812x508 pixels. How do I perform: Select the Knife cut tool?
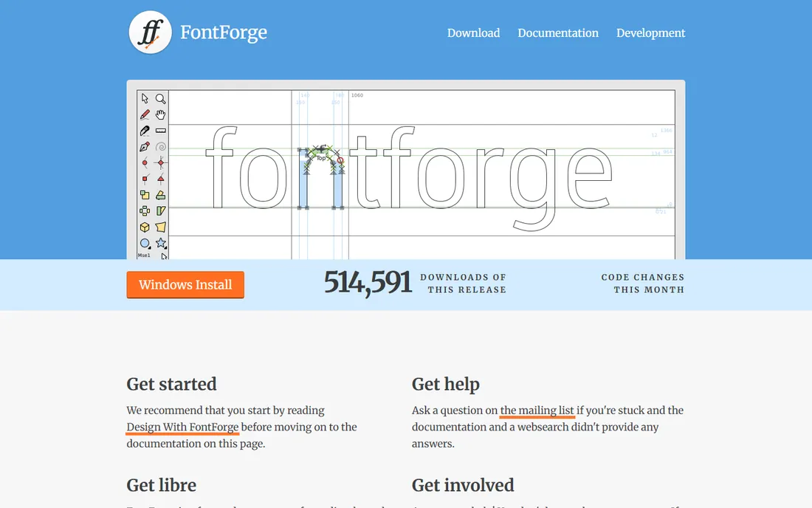coord(145,131)
